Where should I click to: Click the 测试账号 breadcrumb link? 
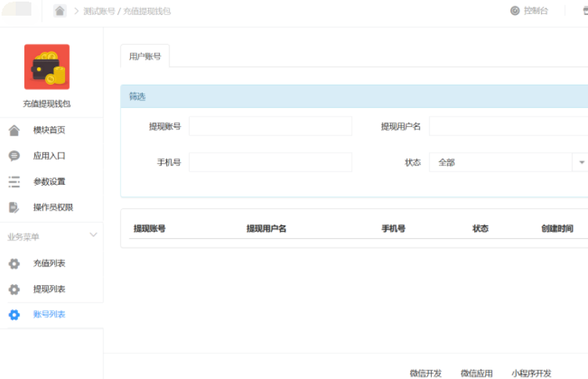coord(99,11)
